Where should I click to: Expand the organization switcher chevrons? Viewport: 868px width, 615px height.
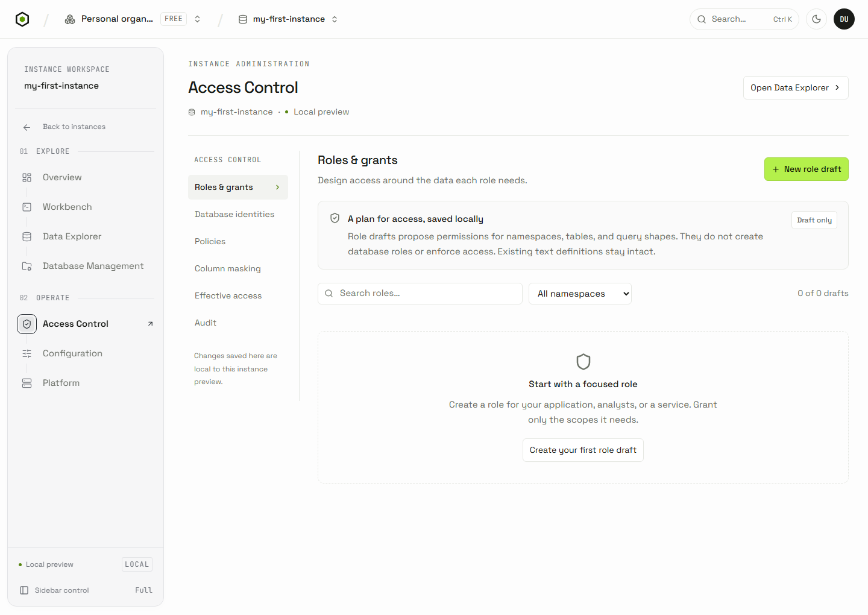click(197, 19)
